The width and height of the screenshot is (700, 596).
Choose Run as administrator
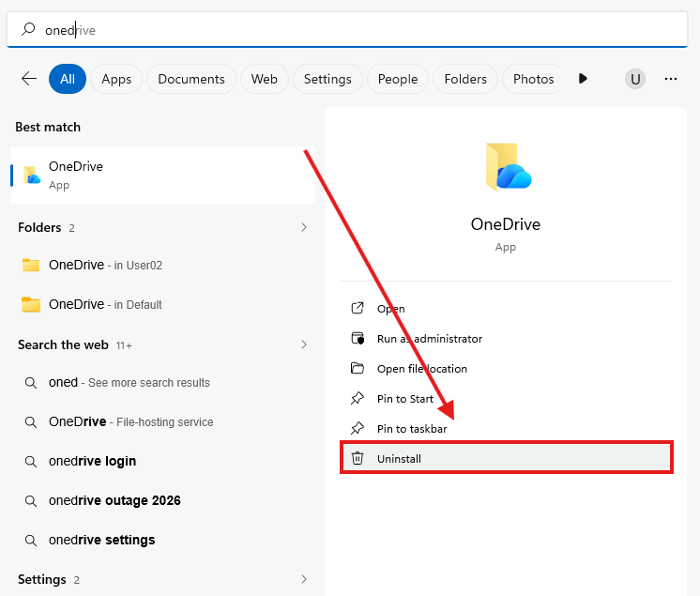pos(506,339)
